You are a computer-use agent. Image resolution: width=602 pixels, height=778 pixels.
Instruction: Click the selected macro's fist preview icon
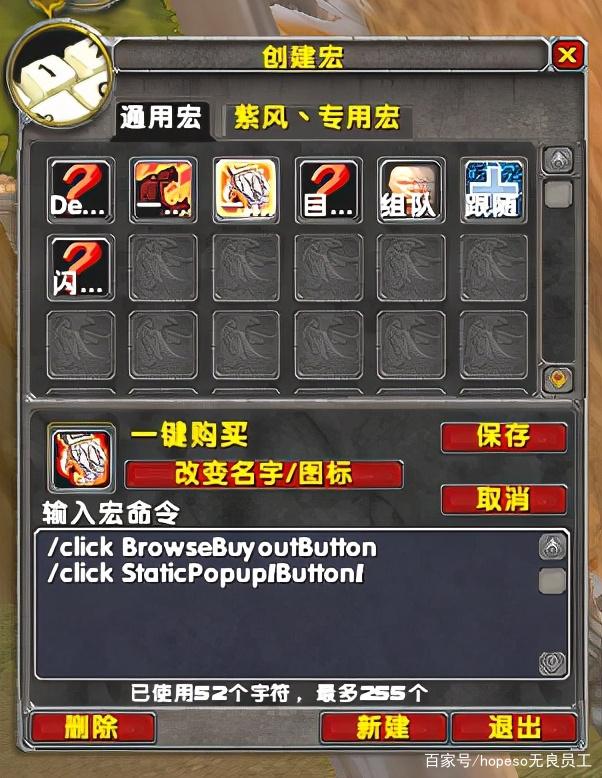81,457
